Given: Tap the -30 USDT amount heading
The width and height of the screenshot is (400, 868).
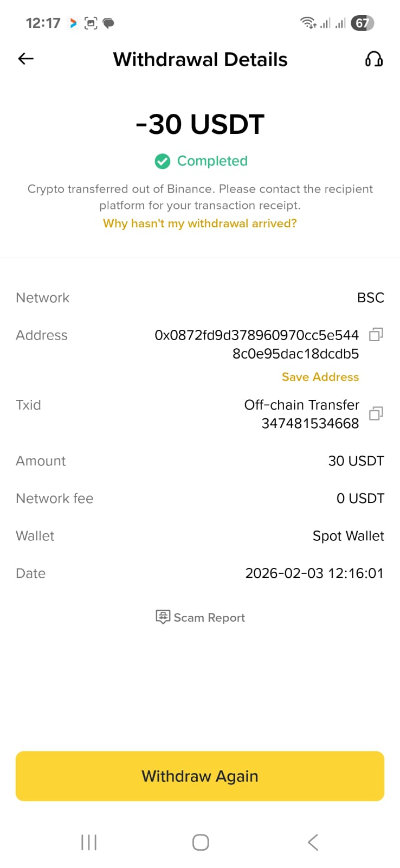Looking at the screenshot, I should [x=200, y=124].
